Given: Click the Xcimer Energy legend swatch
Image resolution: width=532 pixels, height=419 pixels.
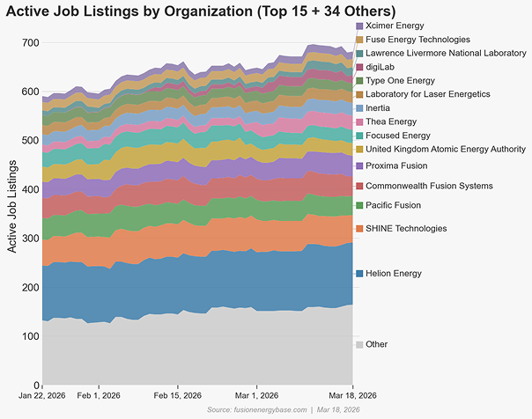Looking at the screenshot, I should click(359, 26).
